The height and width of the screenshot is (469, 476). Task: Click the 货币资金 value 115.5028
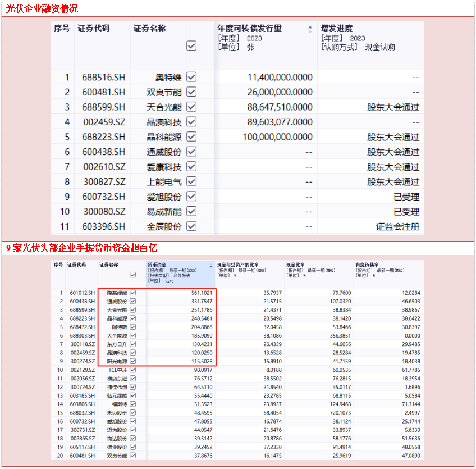point(202,361)
